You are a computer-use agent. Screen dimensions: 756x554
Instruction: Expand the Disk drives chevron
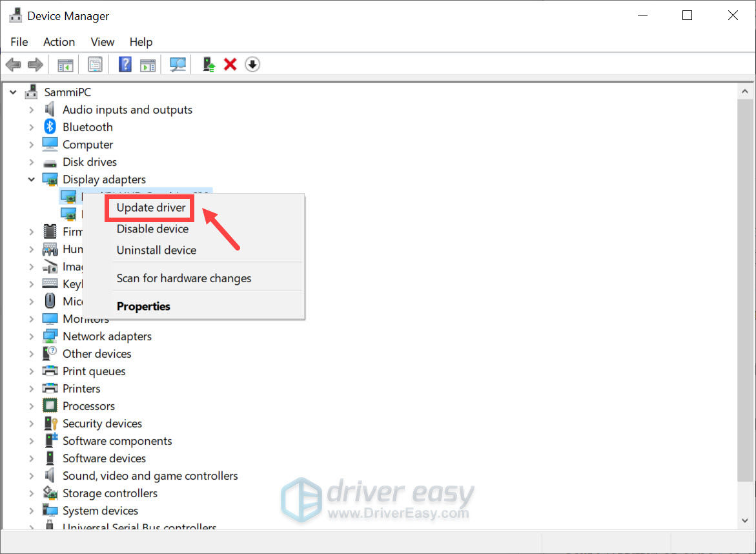coord(32,162)
